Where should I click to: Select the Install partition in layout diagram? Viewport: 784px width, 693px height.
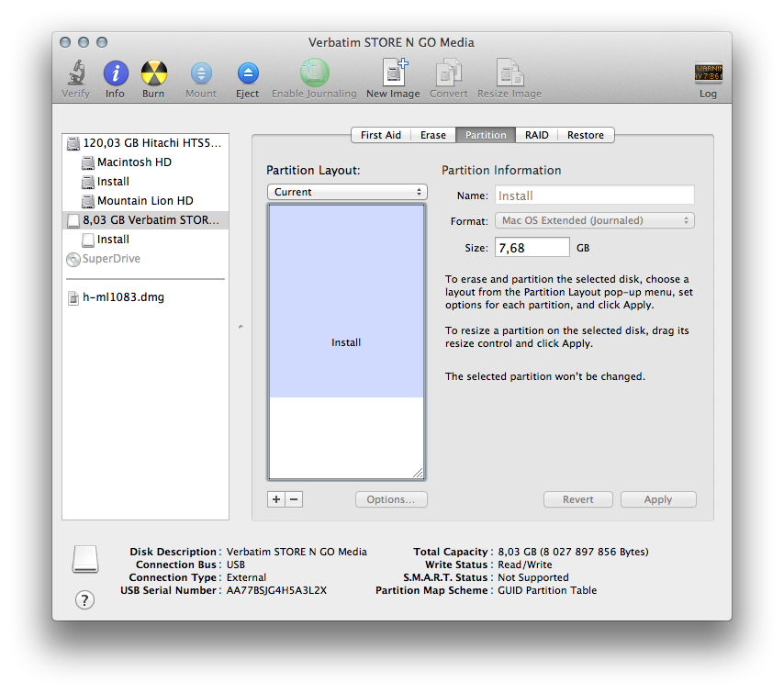point(346,301)
